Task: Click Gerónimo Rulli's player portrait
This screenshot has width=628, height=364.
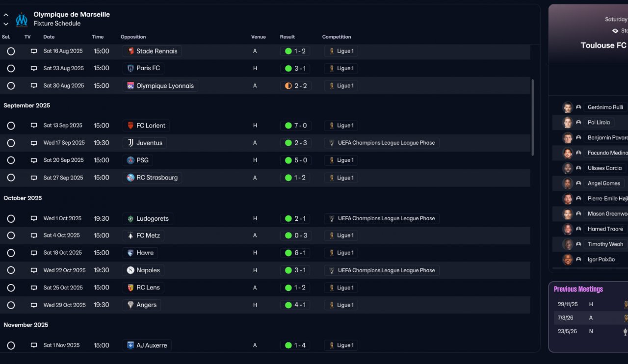Action: point(568,107)
